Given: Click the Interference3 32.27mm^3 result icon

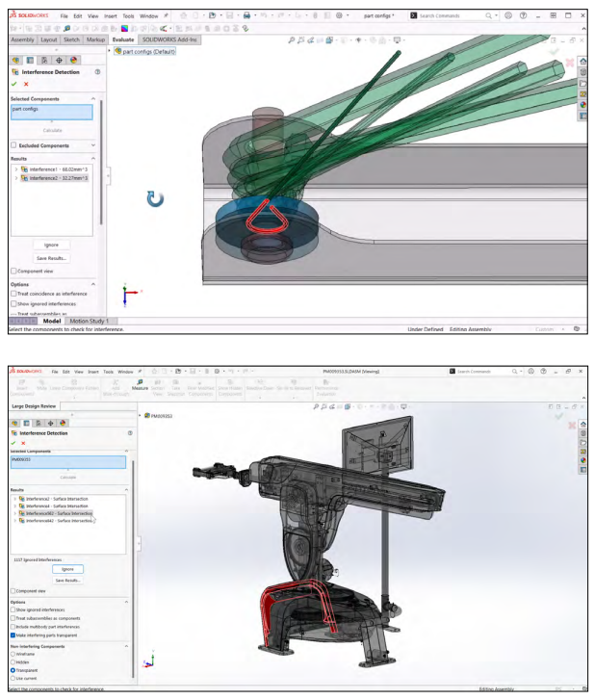Looking at the screenshot, I should point(24,178).
